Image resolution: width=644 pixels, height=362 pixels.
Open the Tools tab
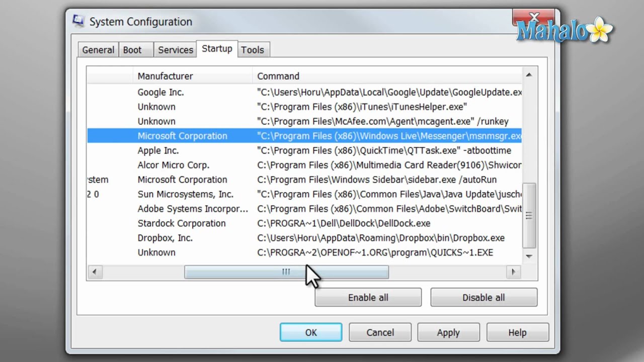click(x=253, y=50)
